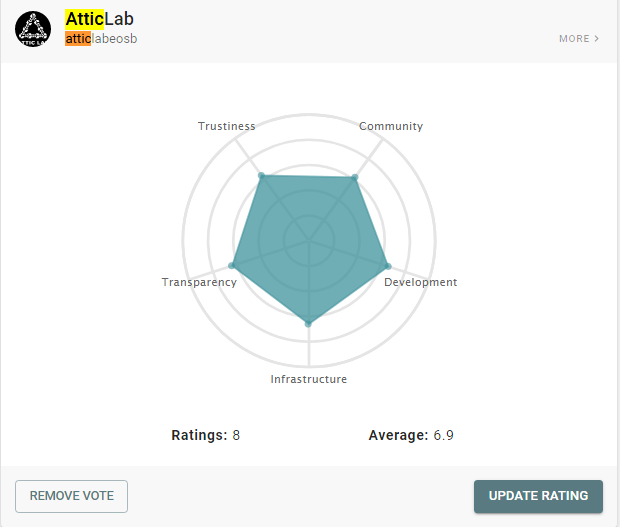Image resolution: width=620 pixels, height=527 pixels.
Task: Click the REMOVE VOTE button
Action: pos(72,496)
